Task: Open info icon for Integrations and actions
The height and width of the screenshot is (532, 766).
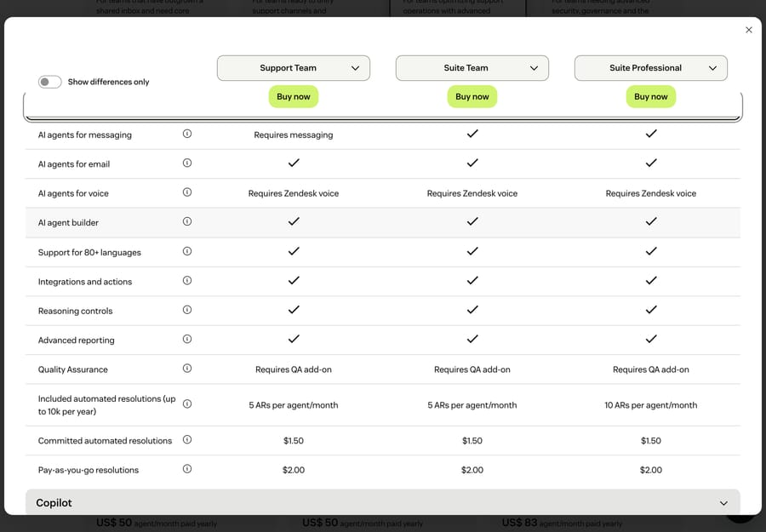Action: (x=187, y=280)
